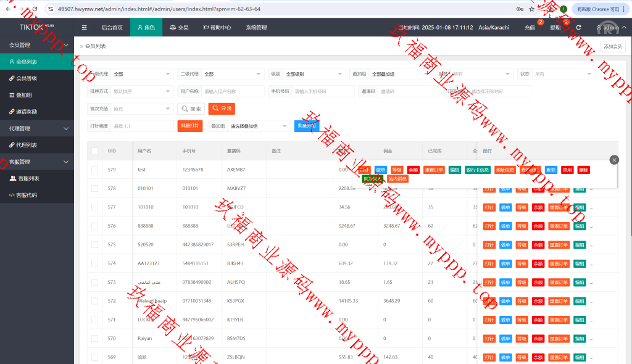Click the orange 导出 export button
Image resolution: width=632 pixels, height=364 pixels.
point(222,109)
